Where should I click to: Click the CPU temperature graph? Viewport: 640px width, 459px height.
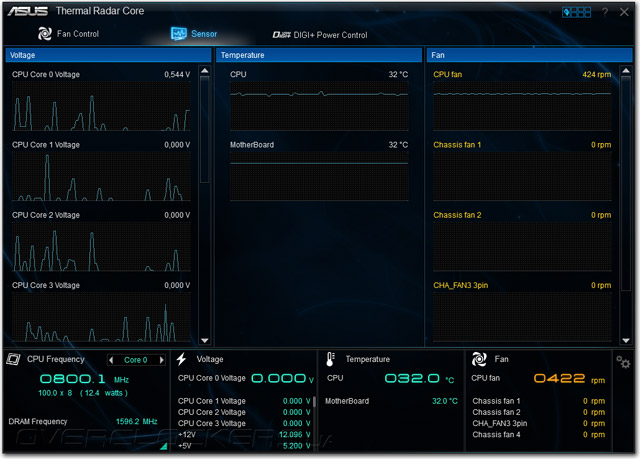(319, 106)
